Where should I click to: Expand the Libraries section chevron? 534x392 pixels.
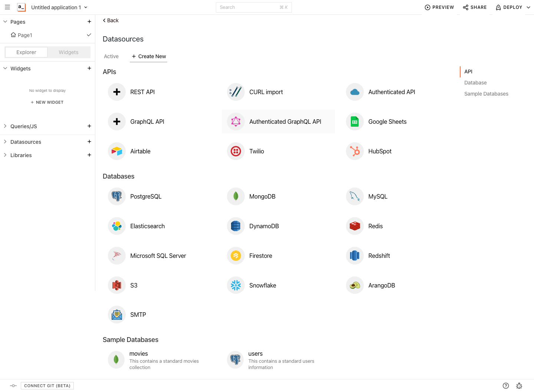(x=5, y=155)
